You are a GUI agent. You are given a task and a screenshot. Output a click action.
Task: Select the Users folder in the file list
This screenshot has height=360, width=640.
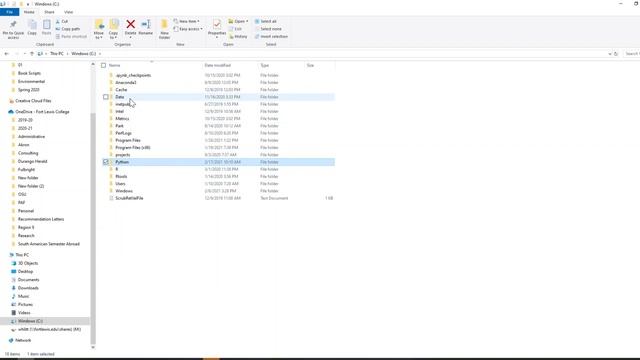click(120, 184)
